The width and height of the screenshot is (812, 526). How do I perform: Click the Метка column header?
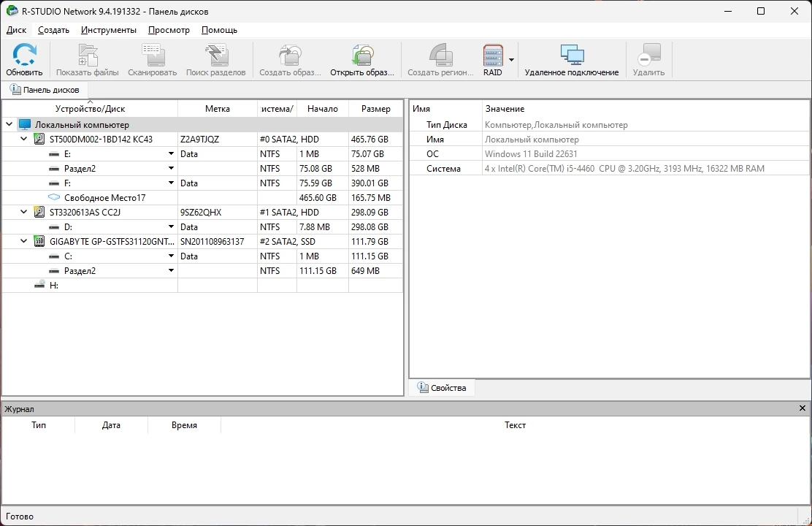click(x=218, y=109)
